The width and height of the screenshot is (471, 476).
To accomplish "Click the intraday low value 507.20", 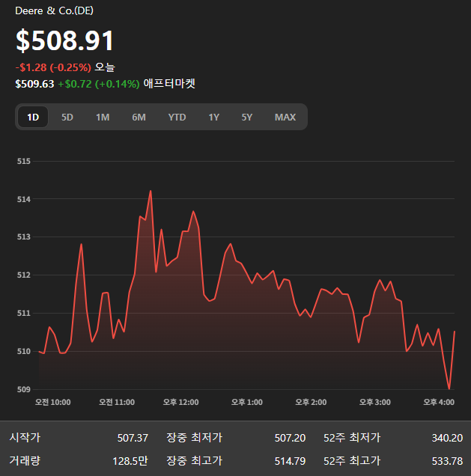I will [290, 438].
